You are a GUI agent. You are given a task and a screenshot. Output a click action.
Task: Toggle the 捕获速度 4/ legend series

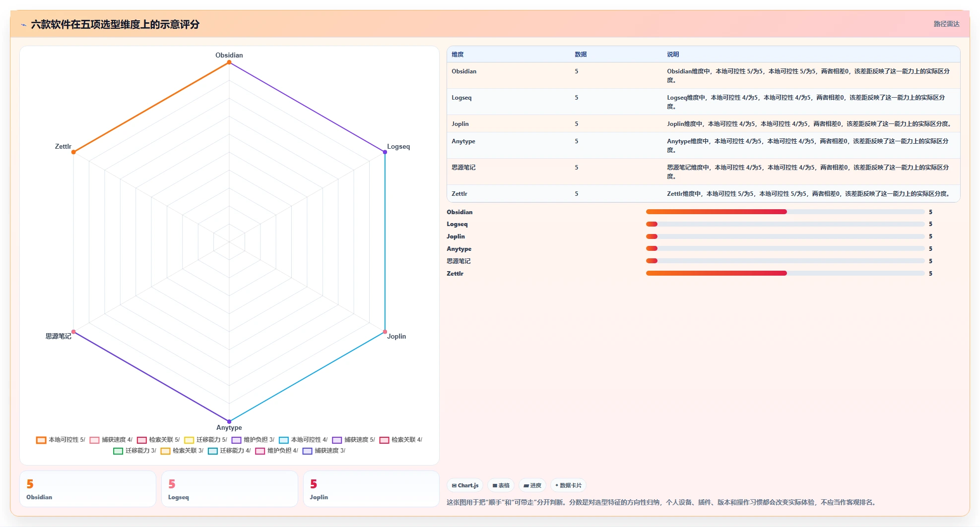pos(111,440)
